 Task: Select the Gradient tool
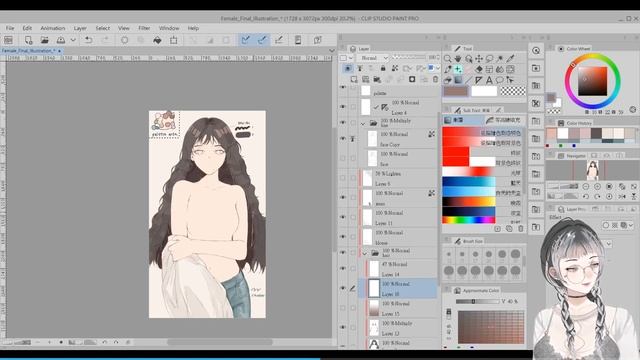(x=458, y=80)
